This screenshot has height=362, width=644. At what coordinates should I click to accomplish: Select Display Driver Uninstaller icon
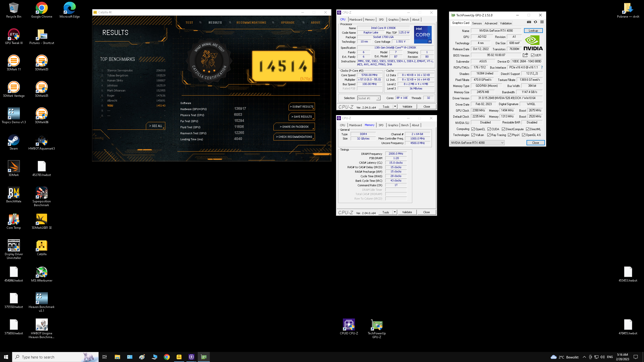coord(14,250)
